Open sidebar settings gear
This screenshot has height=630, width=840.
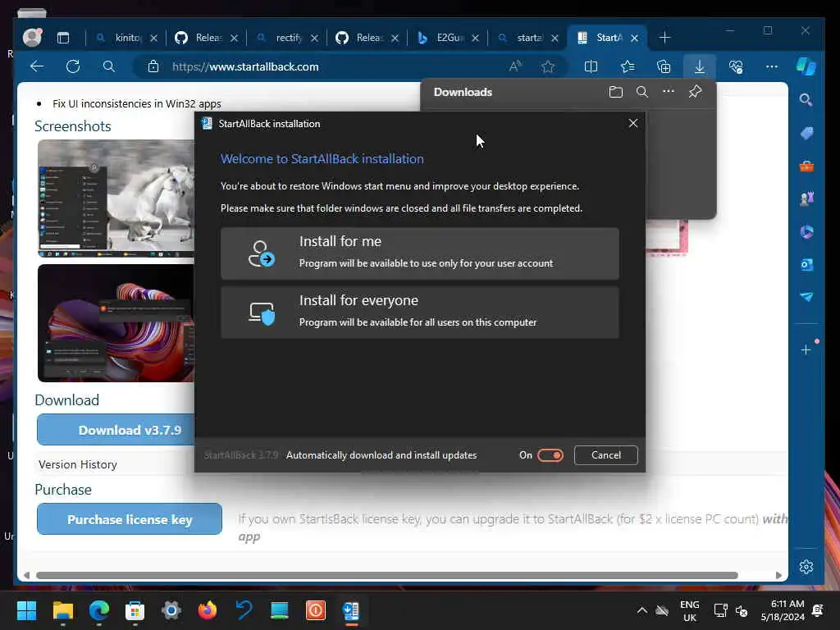tap(806, 567)
